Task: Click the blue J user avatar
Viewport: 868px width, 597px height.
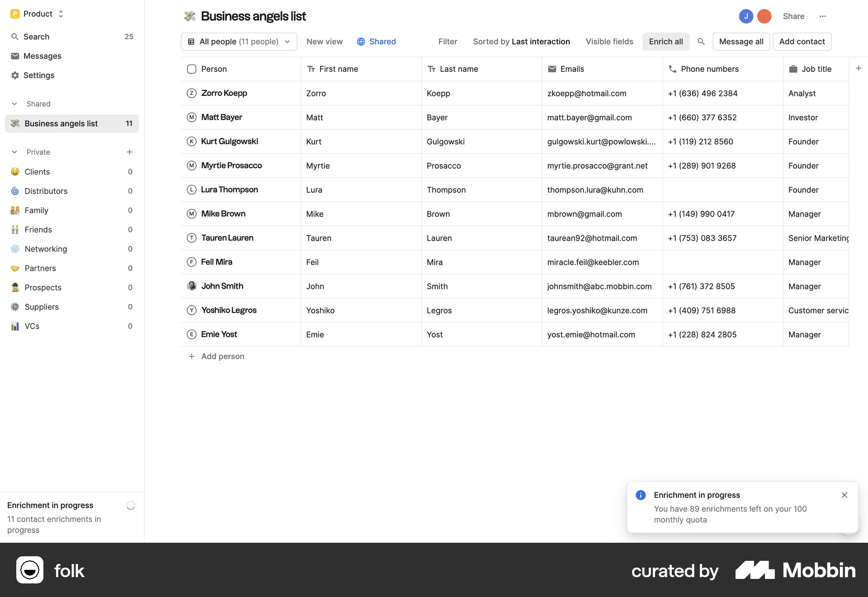Action: [x=746, y=16]
